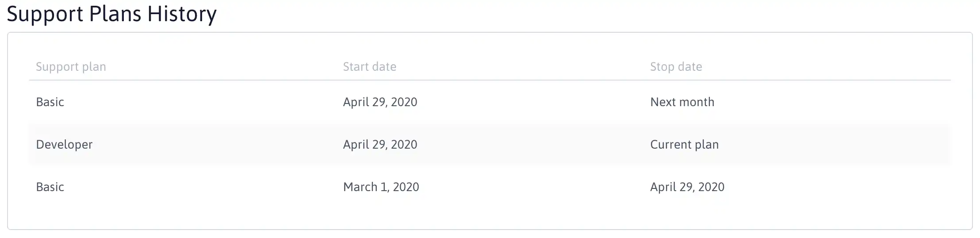Click the Start date column header
Screen dimensions: 980x238
coord(370,67)
